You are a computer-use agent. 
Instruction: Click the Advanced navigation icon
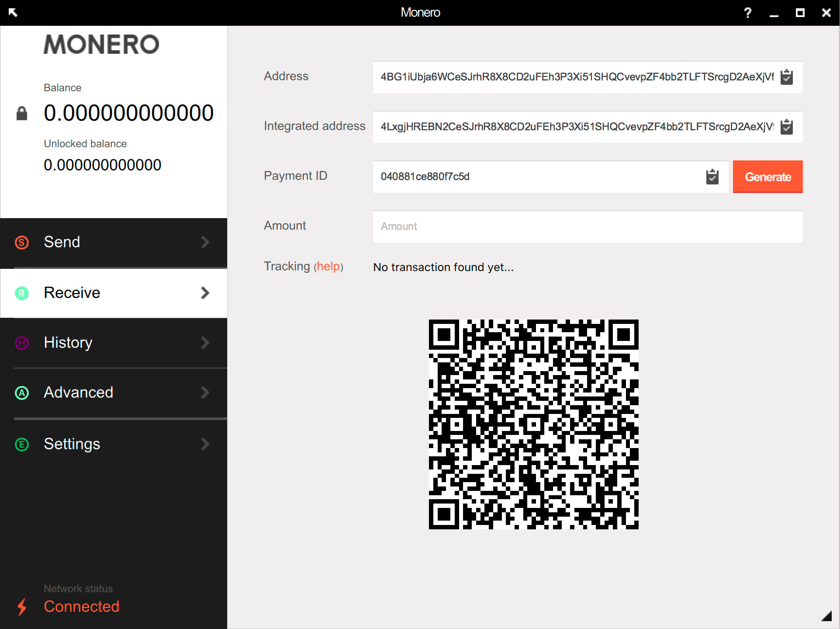(x=23, y=393)
